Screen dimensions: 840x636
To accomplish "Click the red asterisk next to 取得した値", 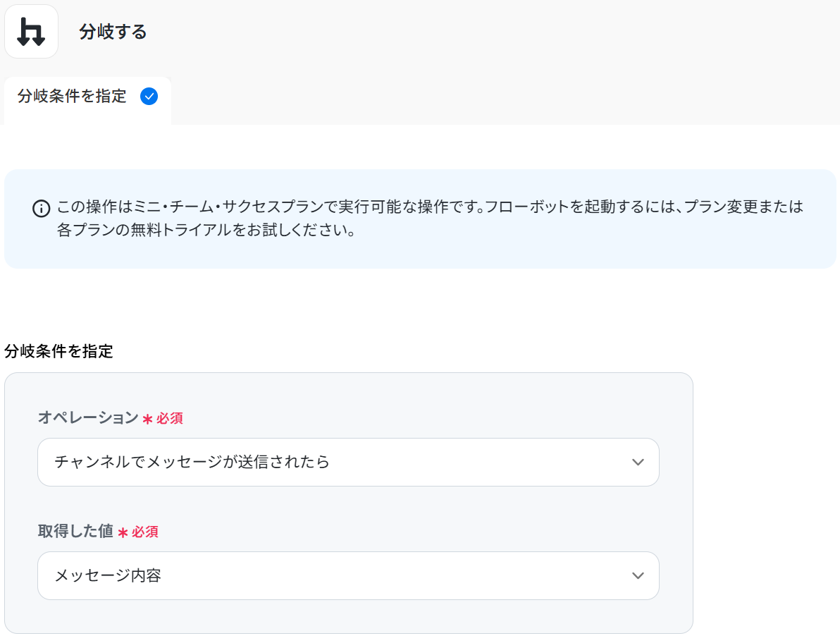I will tap(123, 532).
